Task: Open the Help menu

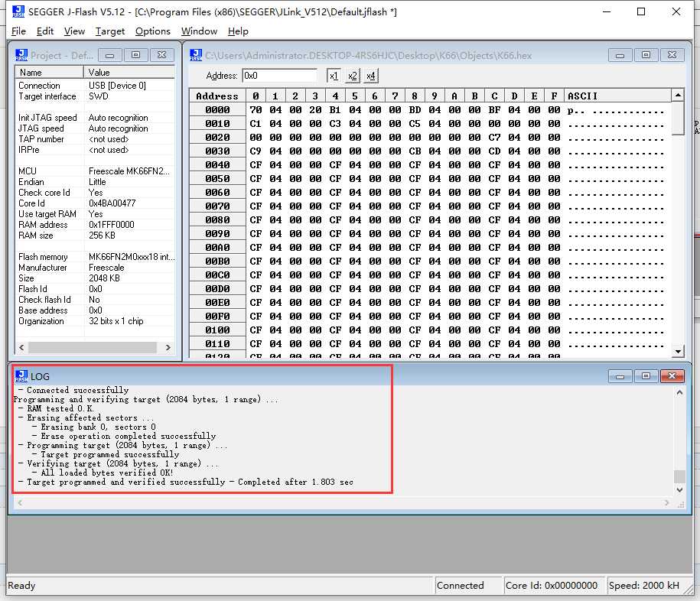Action: pos(238,31)
